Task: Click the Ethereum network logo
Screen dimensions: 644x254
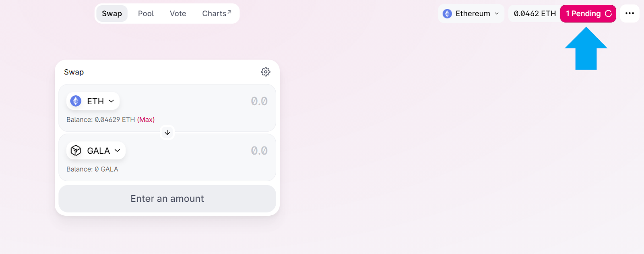Action: tap(447, 14)
